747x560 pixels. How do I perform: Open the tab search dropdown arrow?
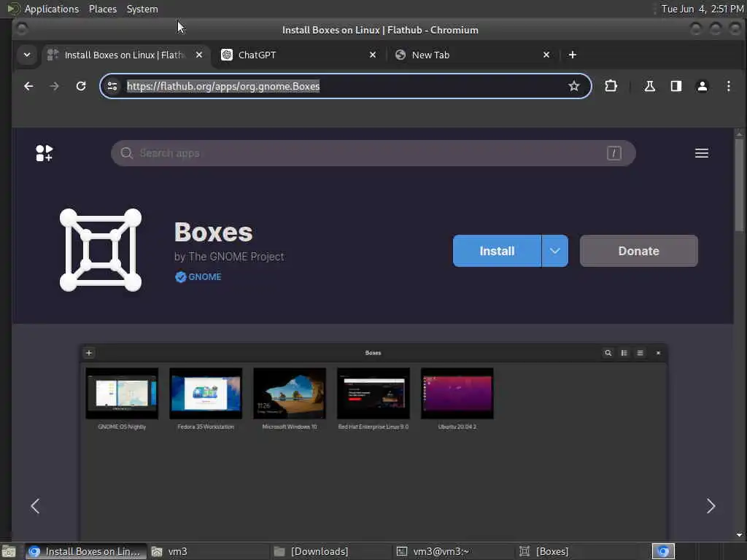coord(27,55)
